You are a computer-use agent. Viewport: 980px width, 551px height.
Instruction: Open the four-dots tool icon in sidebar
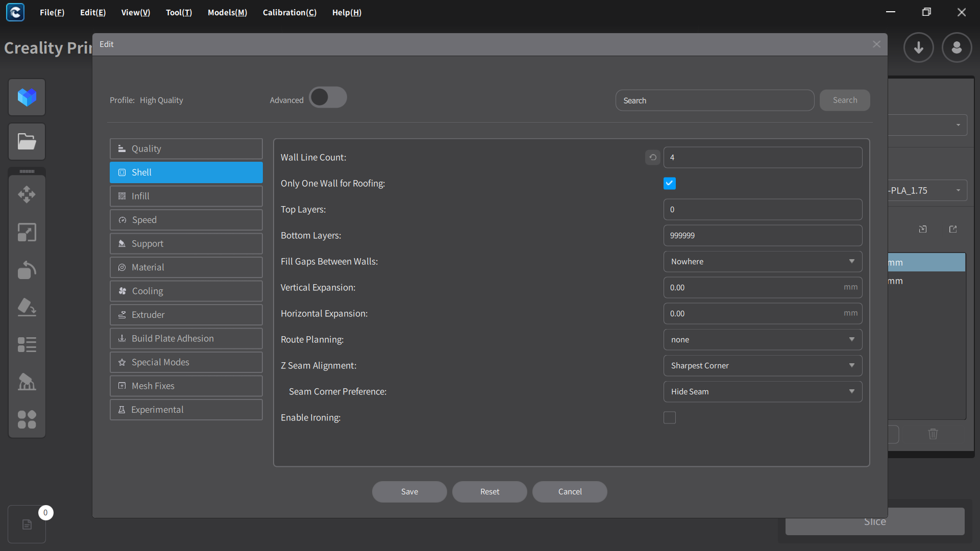[27, 419]
